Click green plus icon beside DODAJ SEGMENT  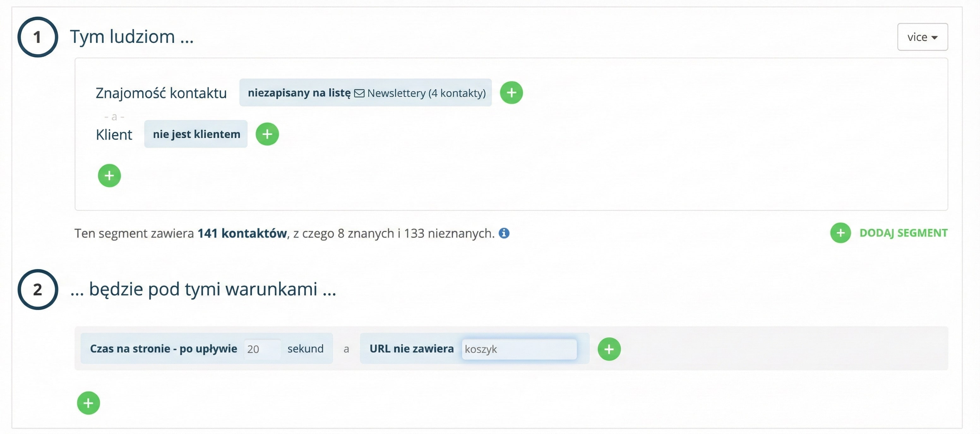(x=840, y=233)
